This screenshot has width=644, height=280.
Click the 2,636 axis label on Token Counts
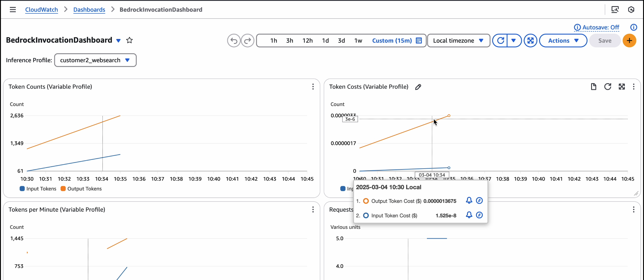[17, 115]
